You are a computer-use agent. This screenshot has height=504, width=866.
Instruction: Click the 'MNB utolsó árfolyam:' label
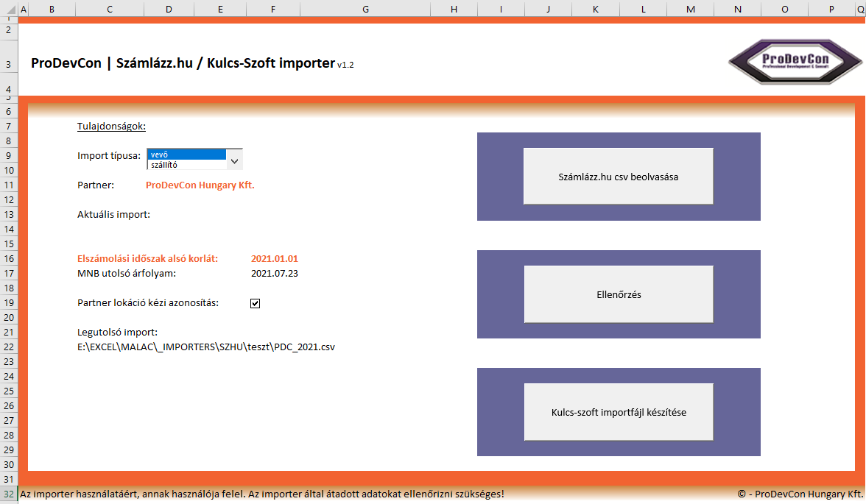coord(127,273)
